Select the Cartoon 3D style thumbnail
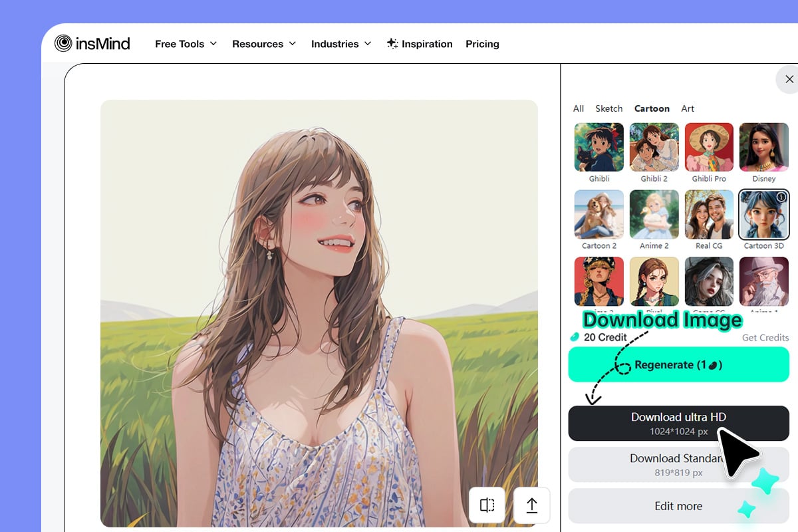Image resolution: width=798 pixels, height=532 pixels. [x=764, y=214]
